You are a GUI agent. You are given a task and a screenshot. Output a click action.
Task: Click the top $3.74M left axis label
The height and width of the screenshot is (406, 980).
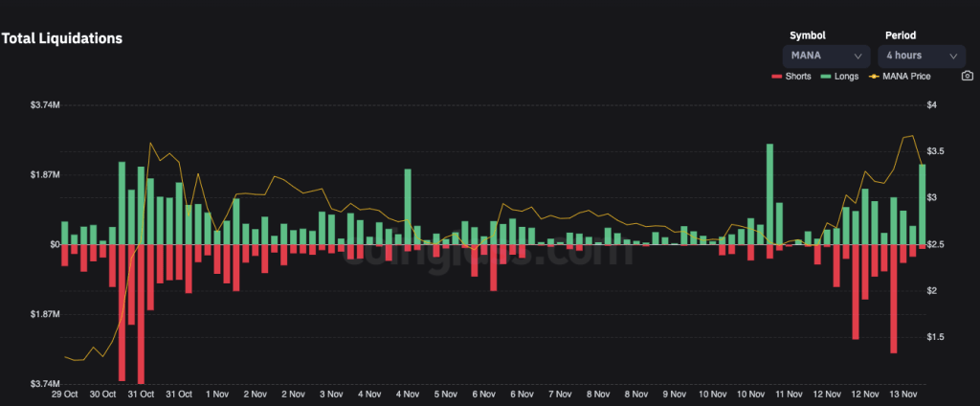45,104
